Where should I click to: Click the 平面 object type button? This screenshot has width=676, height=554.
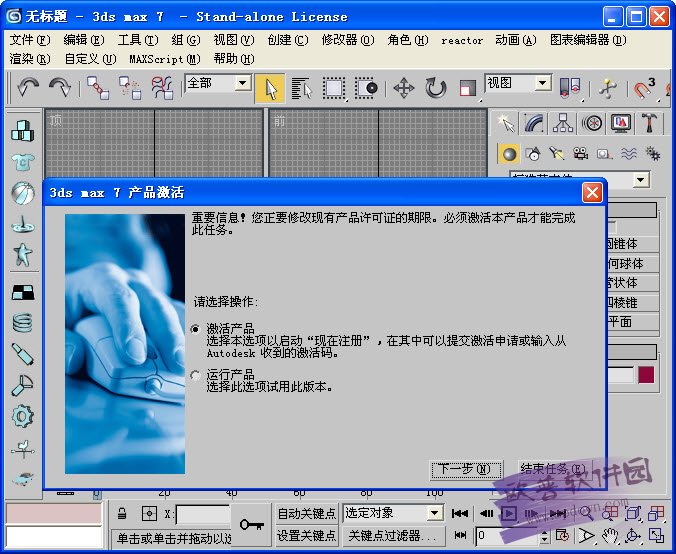coord(632,322)
